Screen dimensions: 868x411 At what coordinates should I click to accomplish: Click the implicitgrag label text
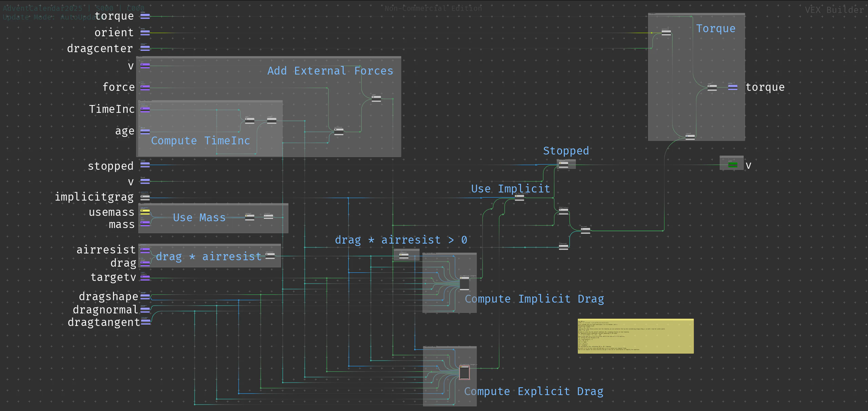point(94,197)
